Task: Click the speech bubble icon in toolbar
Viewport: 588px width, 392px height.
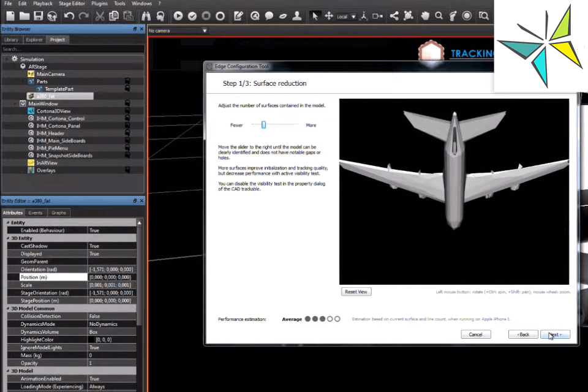Action: [x=269, y=16]
